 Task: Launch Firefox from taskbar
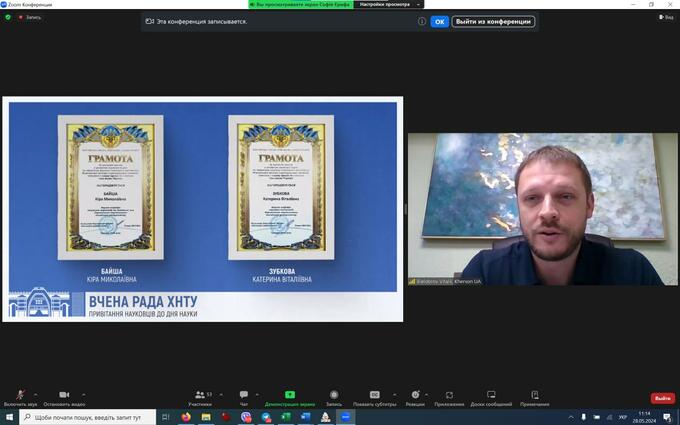(186, 417)
